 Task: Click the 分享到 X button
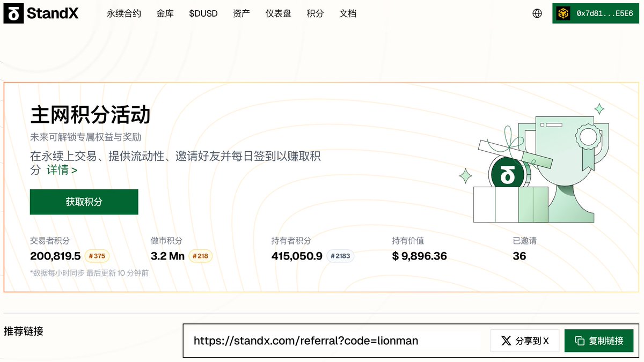point(525,341)
